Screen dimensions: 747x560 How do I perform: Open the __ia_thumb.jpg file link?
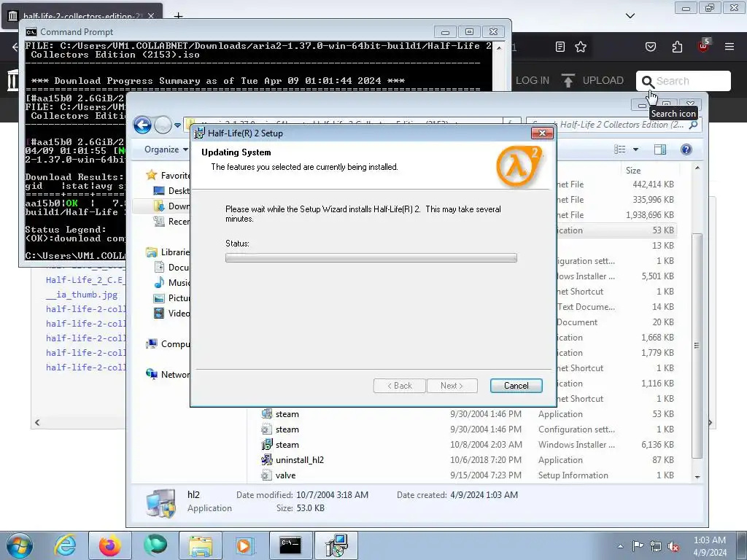click(82, 295)
